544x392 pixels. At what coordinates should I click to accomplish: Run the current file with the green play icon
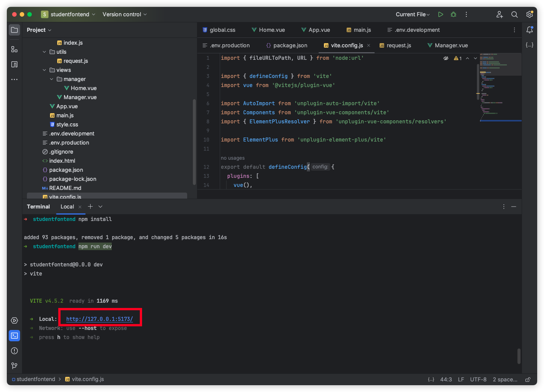[x=440, y=14]
